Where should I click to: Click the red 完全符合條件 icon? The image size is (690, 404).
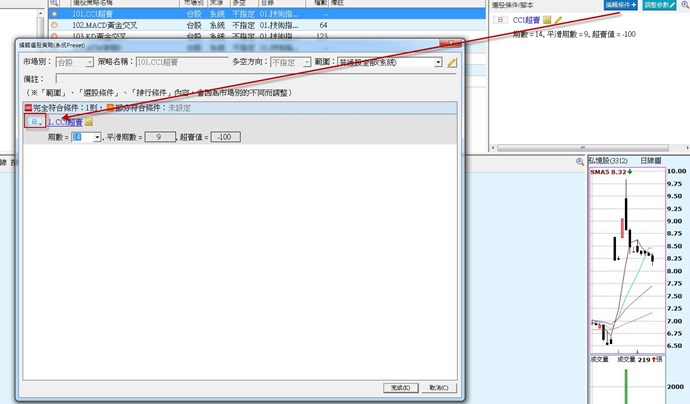point(28,107)
